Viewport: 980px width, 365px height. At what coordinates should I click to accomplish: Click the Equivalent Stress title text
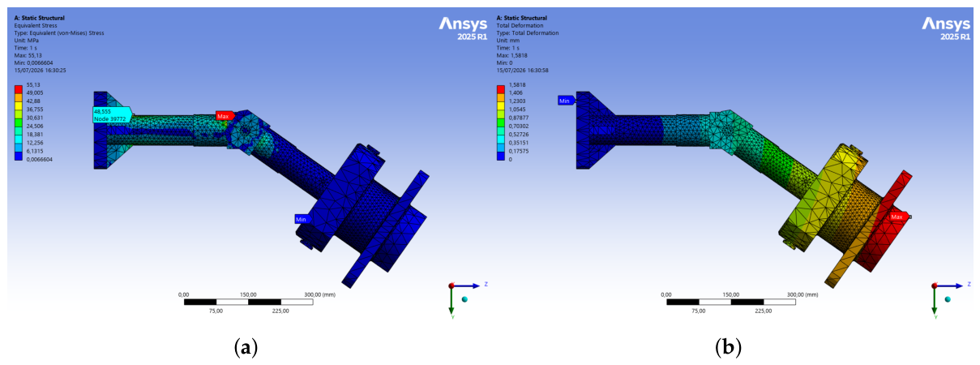point(33,25)
